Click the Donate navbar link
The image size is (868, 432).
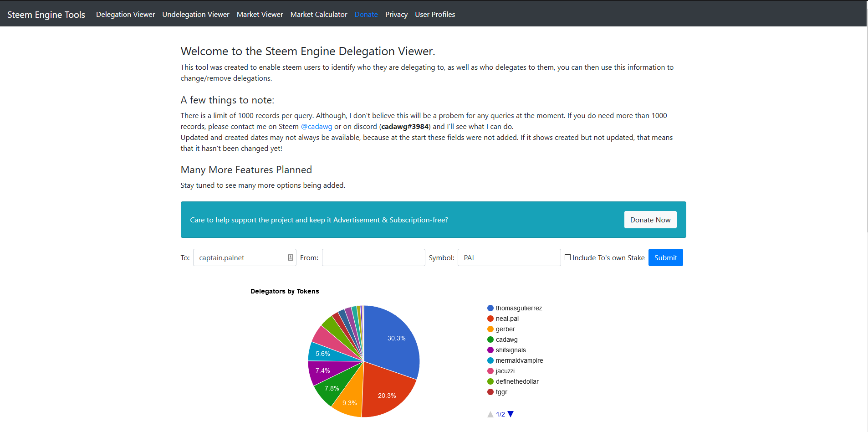click(366, 15)
